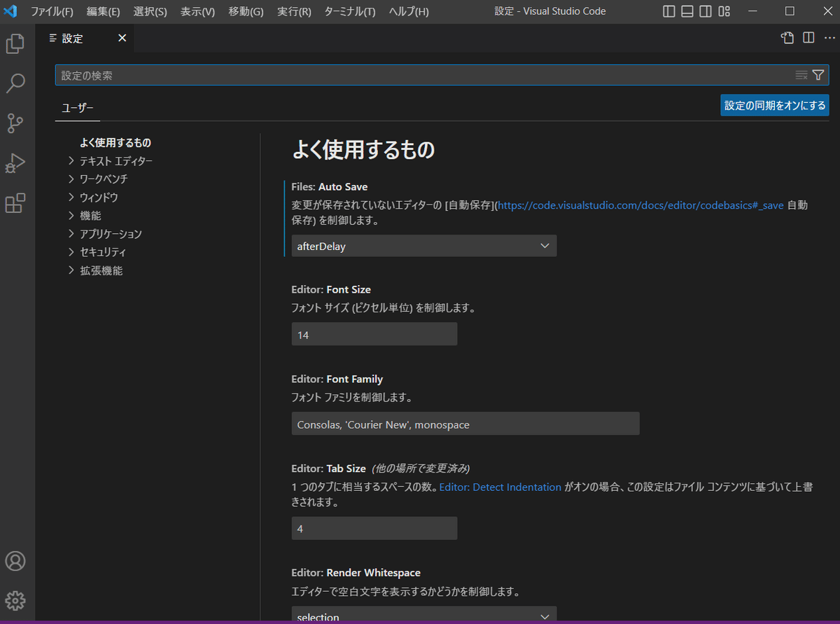This screenshot has height=624, width=840.
Task: Open 移動(G) menu
Action: click(x=246, y=11)
